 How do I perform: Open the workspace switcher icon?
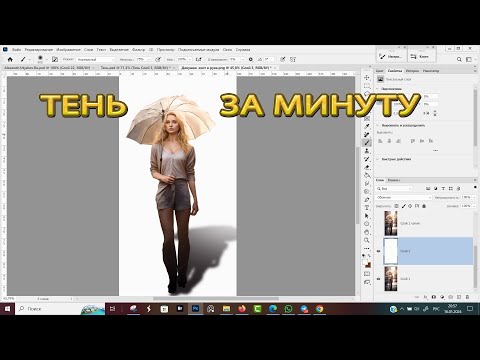pyautogui.click(x=469, y=59)
